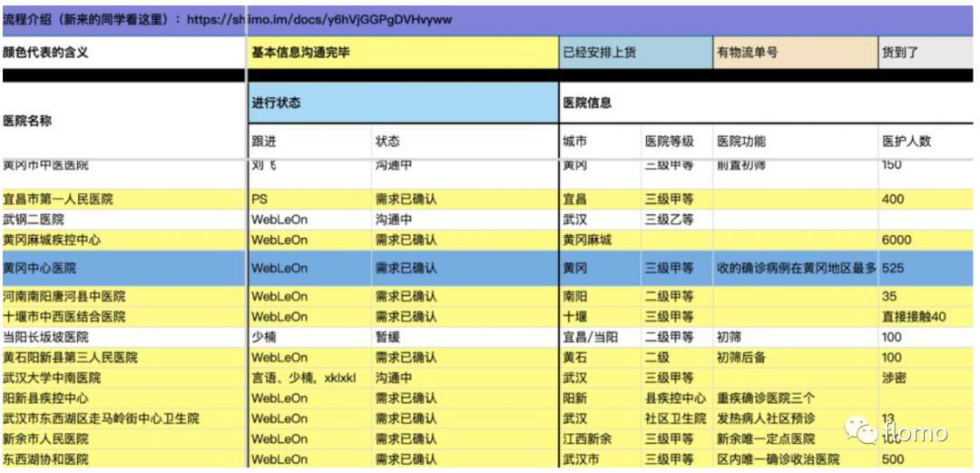Click the 南阳 city cell

pos(600,297)
